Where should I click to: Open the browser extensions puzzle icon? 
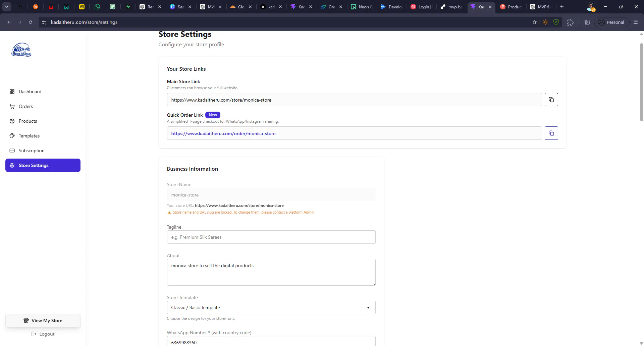point(570,22)
